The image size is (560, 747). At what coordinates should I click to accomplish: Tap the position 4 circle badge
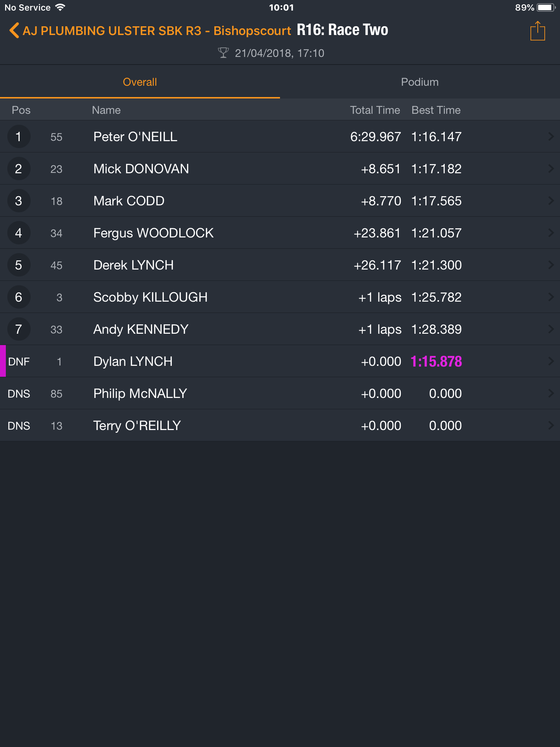coord(19,233)
